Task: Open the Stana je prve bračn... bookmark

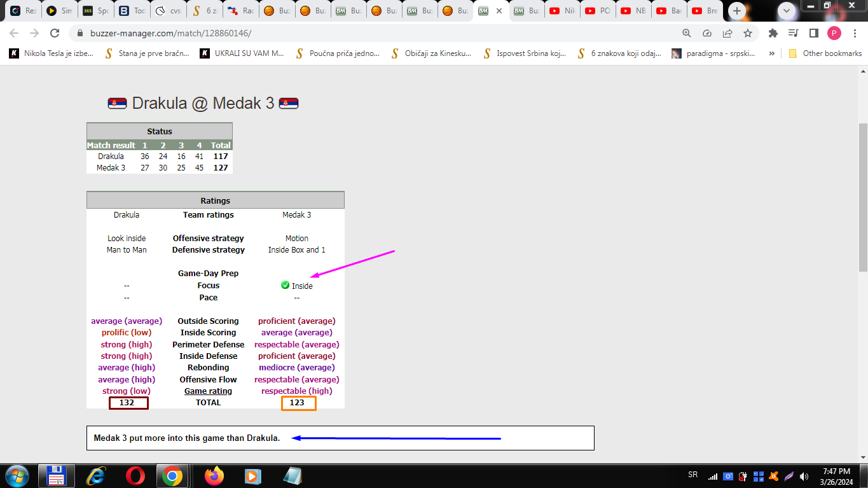Action: point(147,53)
